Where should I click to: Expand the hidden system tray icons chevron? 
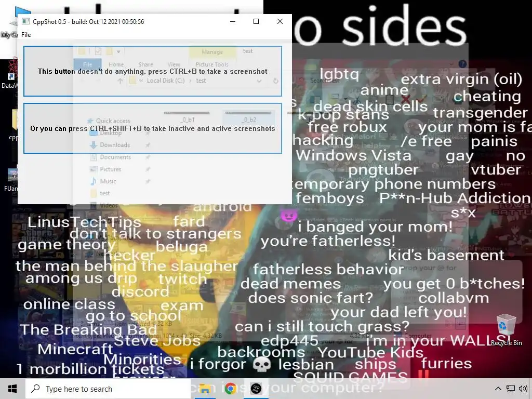pyautogui.click(x=498, y=389)
